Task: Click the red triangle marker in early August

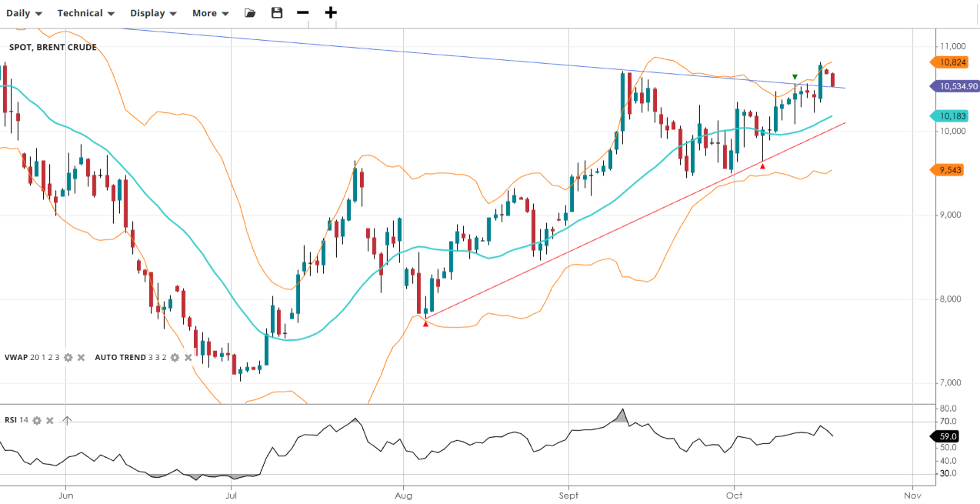Action: [x=425, y=324]
